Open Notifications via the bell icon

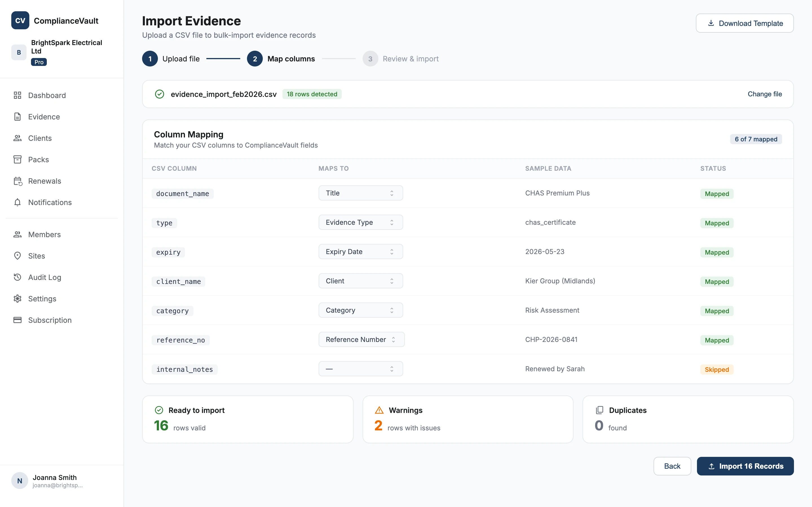pos(18,202)
